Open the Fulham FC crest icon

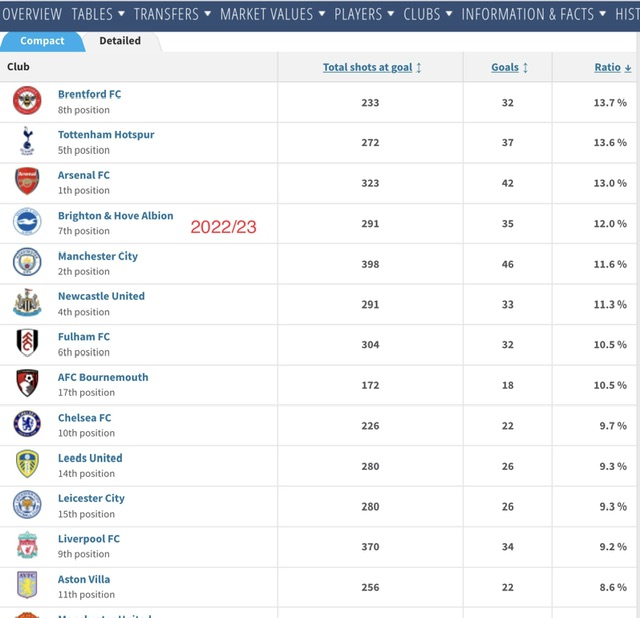click(x=27, y=343)
